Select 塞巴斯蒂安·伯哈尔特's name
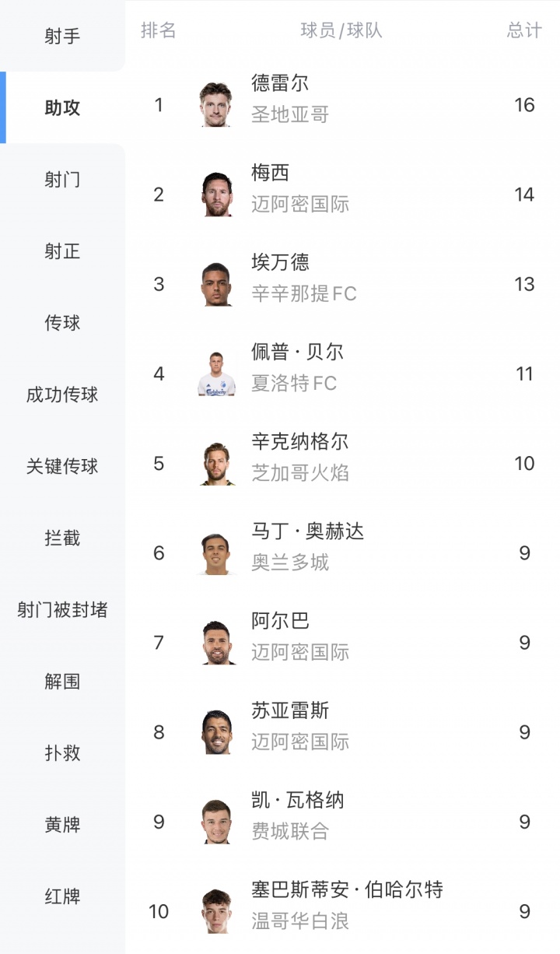The height and width of the screenshot is (954, 560). pyautogui.click(x=347, y=889)
